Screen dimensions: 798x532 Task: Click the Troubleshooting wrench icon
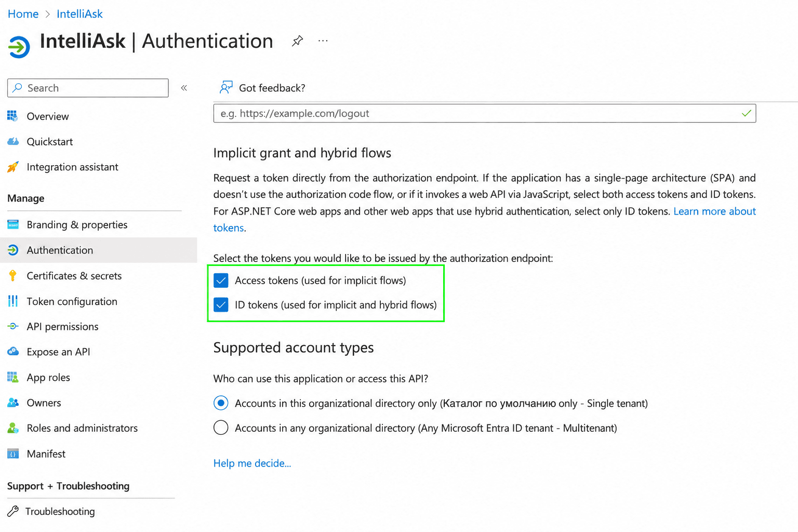(x=13, y=511)
